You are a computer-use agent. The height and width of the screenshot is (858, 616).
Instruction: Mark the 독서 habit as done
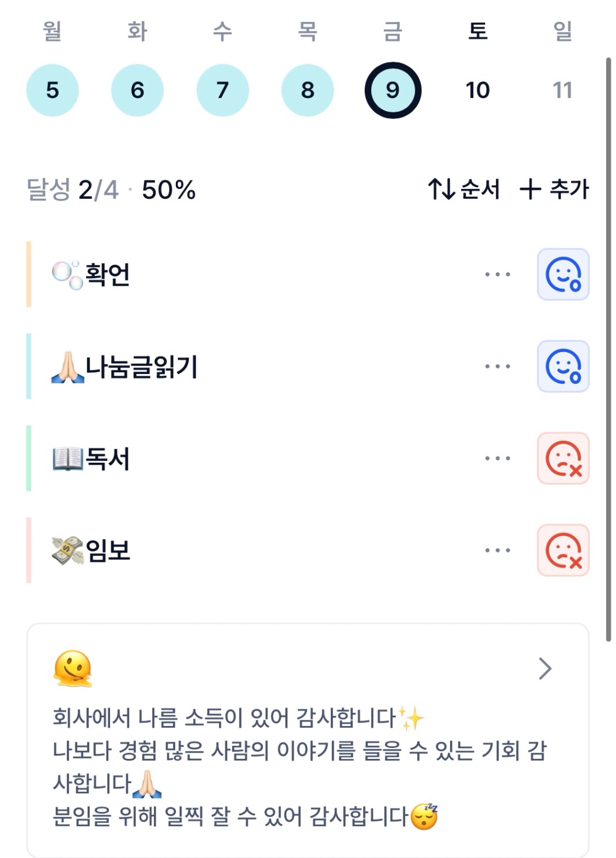click(x=563, y=459)
